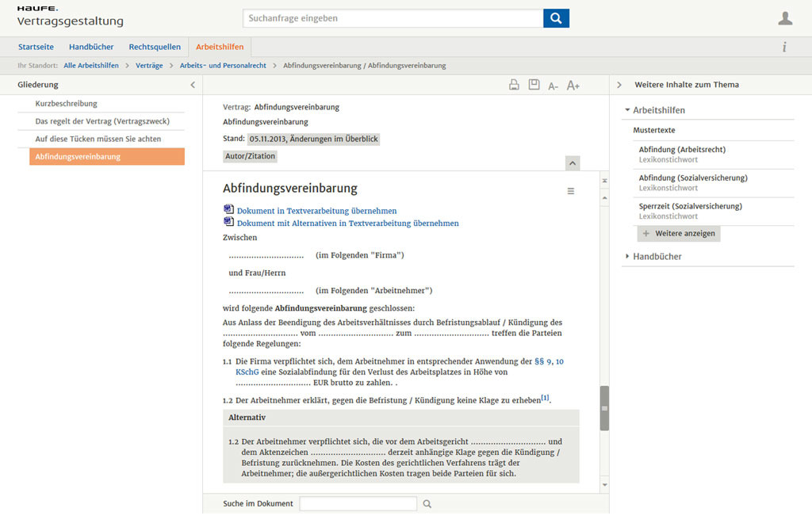812x531 pixels.
Task: Click the scrollbar up arrow
Action: coord(604,198)
